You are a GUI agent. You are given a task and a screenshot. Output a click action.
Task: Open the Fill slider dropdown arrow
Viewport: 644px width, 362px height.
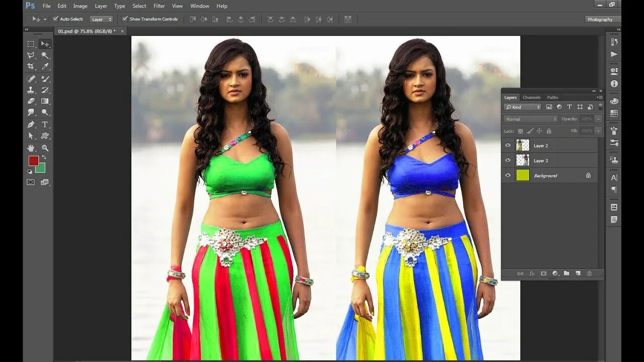[598, 131]
